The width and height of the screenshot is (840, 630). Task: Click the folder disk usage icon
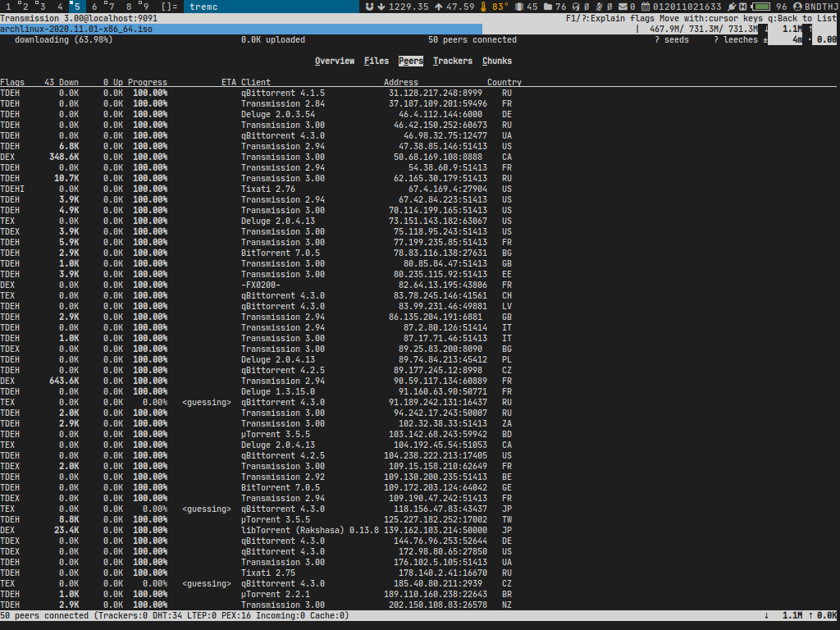click(547, 7)
